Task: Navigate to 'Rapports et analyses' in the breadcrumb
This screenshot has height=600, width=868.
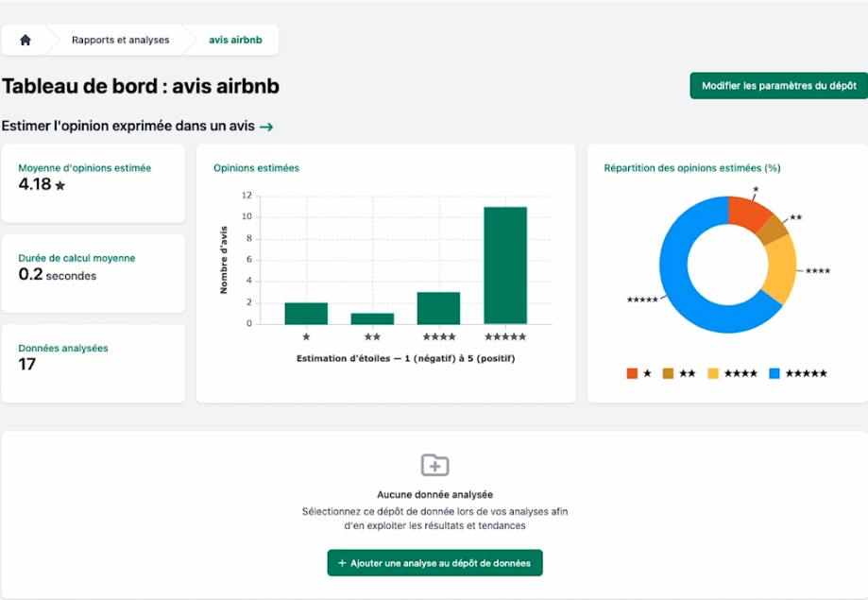Action: point(119,40)
